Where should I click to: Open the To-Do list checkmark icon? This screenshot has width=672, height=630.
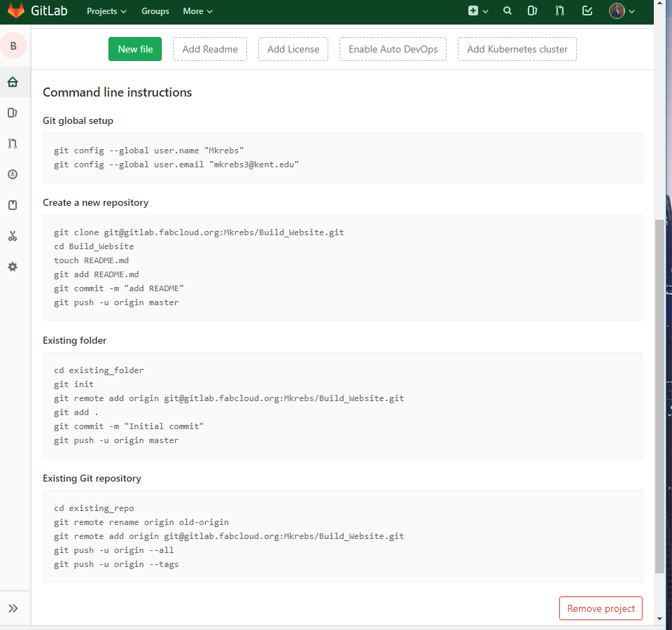587,11
